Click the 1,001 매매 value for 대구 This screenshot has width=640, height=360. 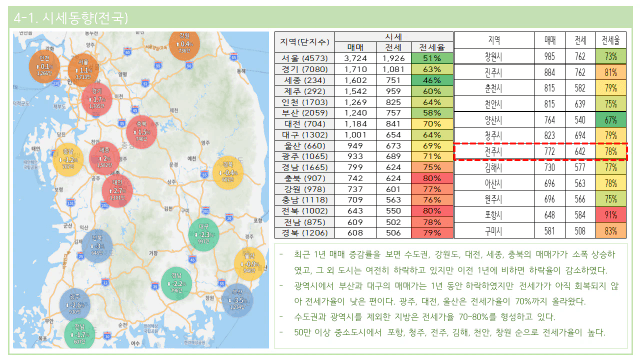[x=355, y=135]
